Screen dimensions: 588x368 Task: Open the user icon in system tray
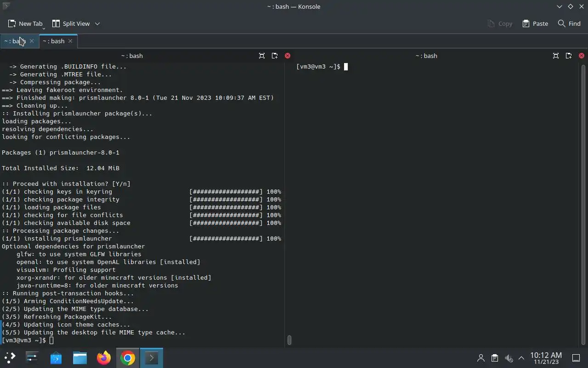481,358
